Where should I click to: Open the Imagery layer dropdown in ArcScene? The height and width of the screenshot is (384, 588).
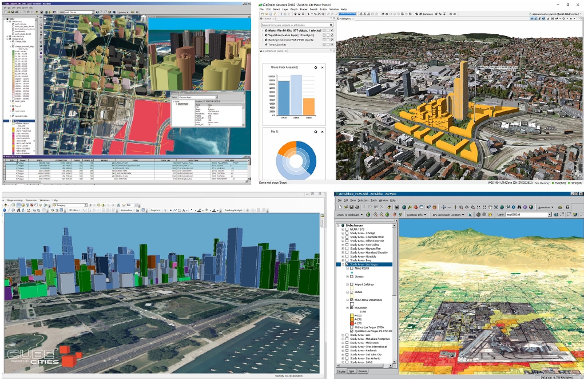coord(86,205)
